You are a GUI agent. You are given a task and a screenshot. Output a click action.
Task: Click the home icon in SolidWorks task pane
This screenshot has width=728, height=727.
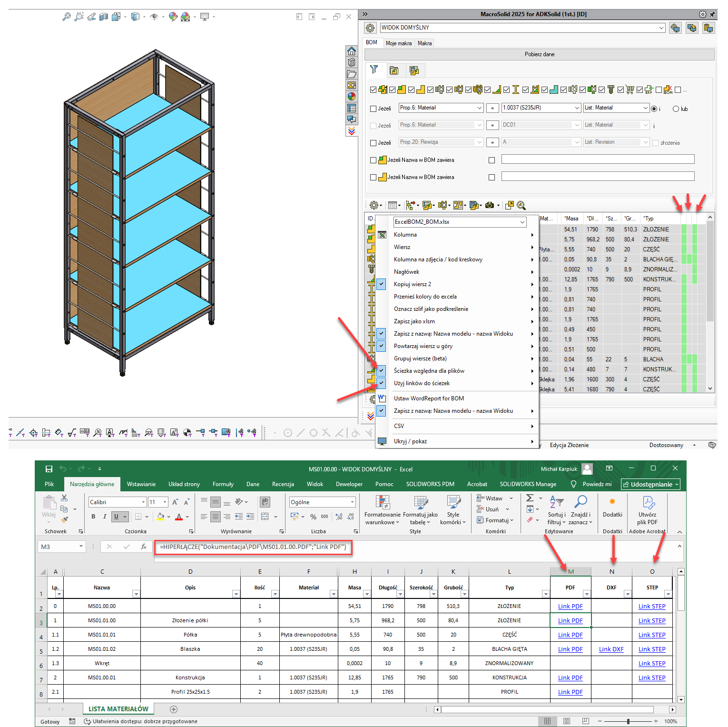[352, 51]
